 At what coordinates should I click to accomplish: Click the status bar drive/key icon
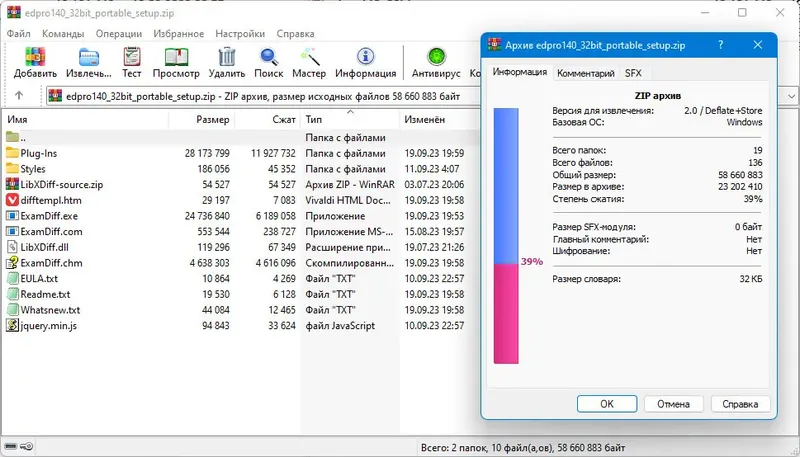coord(19,447)
